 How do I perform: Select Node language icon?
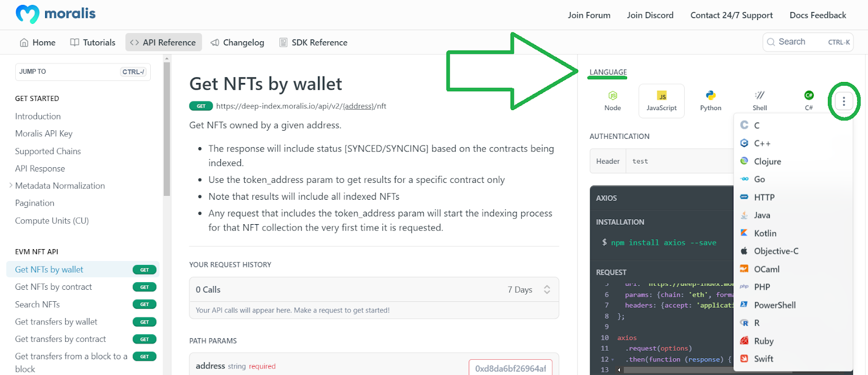click(x=612, y=101)
